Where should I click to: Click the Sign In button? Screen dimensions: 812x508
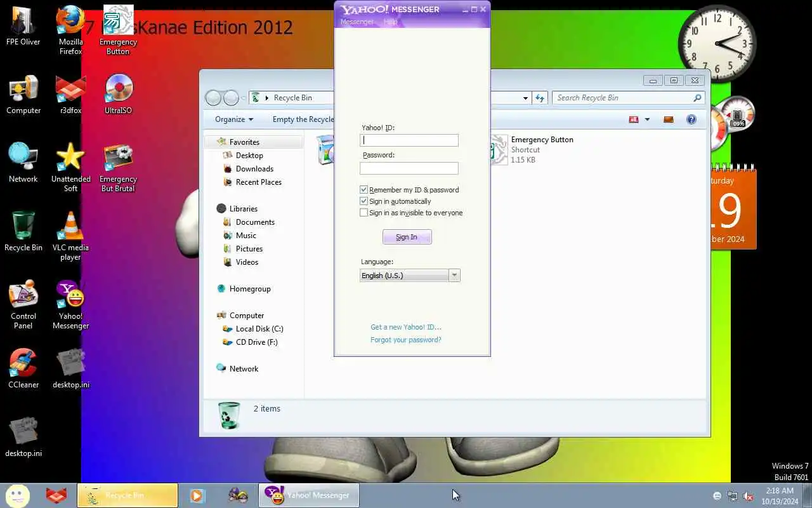coord(407,237)
